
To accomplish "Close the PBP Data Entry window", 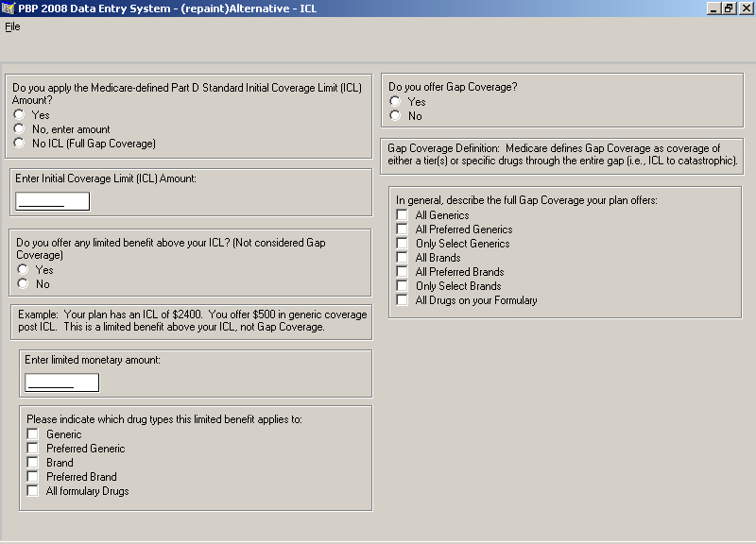I will click(745, 8).
